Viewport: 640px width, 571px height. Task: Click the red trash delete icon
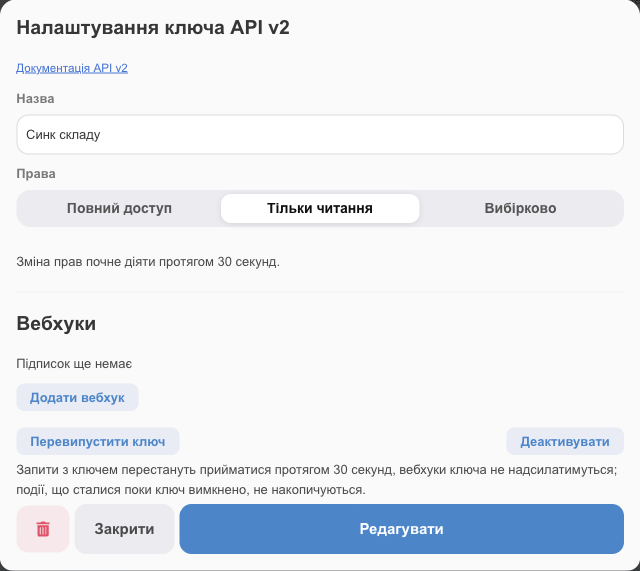tap(43, 529)
